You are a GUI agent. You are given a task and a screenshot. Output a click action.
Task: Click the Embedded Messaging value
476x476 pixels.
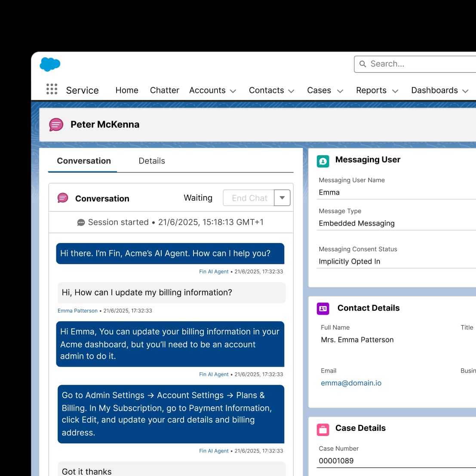[x=357, y=224]
